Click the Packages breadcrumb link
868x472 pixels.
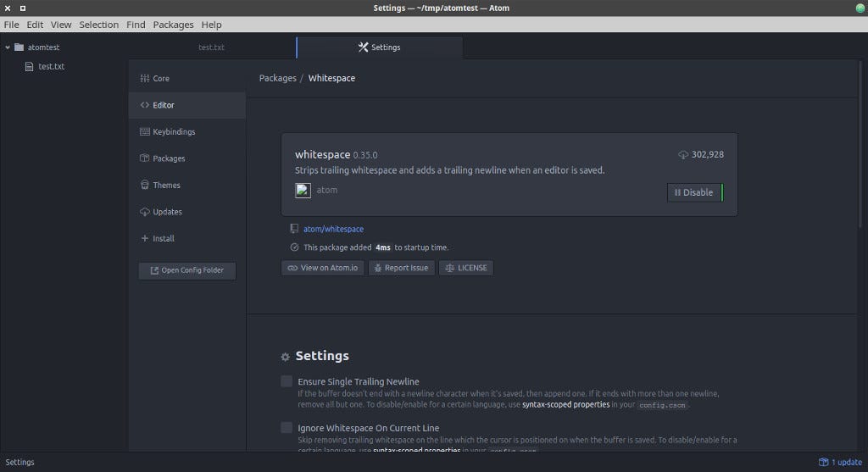click(277, 79)
